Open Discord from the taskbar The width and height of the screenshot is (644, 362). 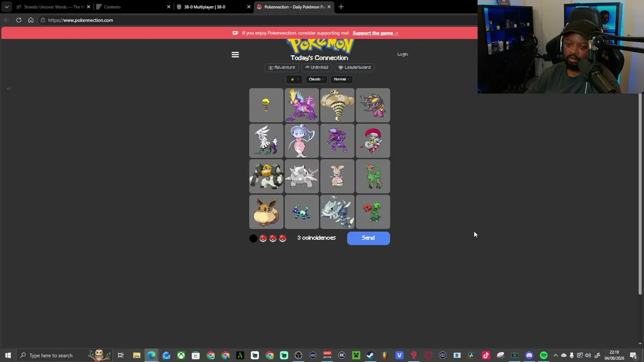(x=529, y=355)
